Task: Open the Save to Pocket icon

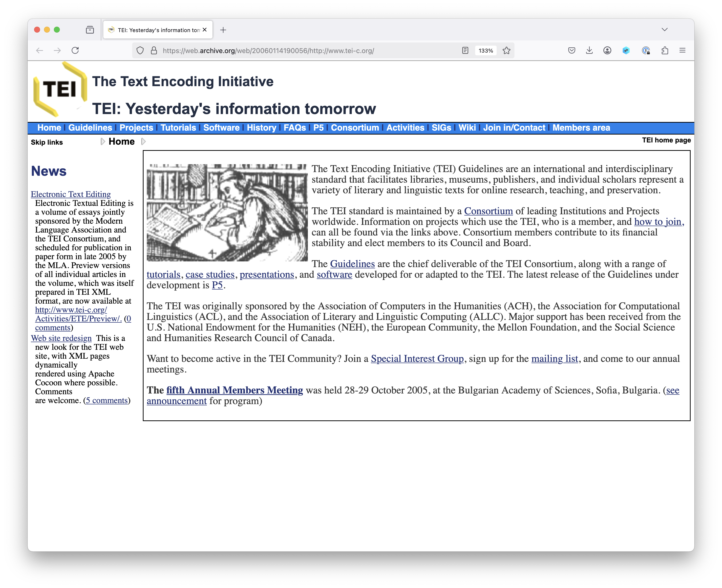Action: pos(572,50)
